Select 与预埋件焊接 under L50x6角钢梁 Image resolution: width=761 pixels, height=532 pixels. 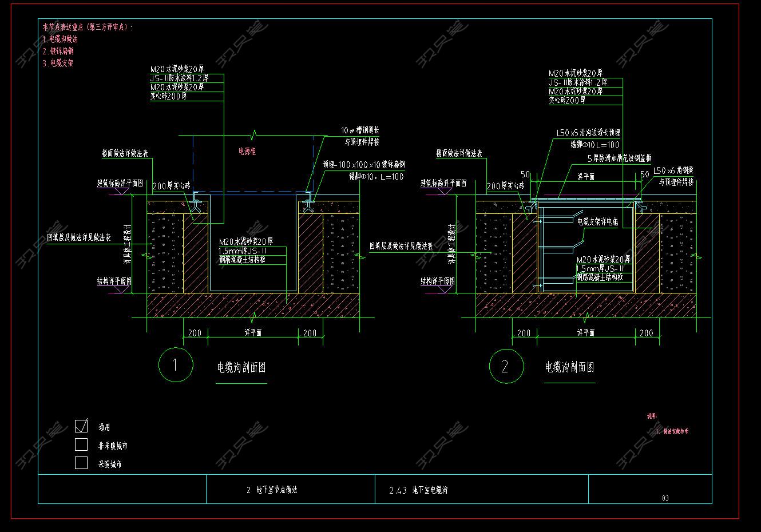pyautogui.click(x=676, y=182)
